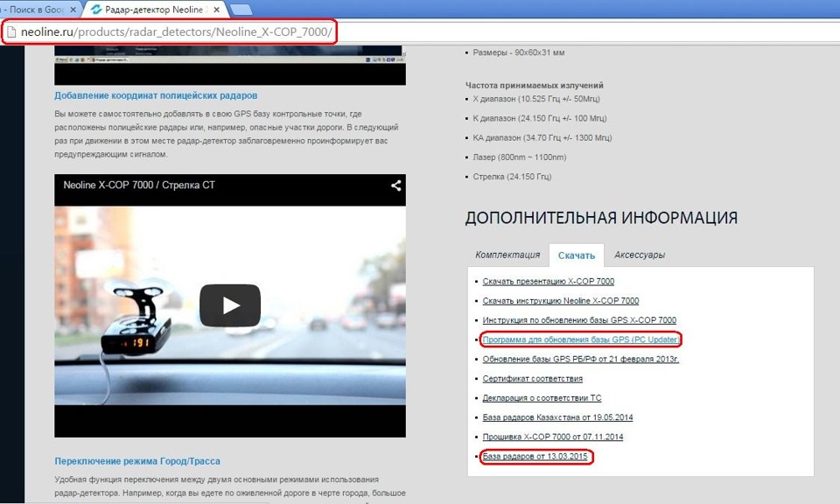Click video title Neoline X-COP 7000 / Стрелка СТ
This screenshot has height=504, width=840.
(139, 185)
